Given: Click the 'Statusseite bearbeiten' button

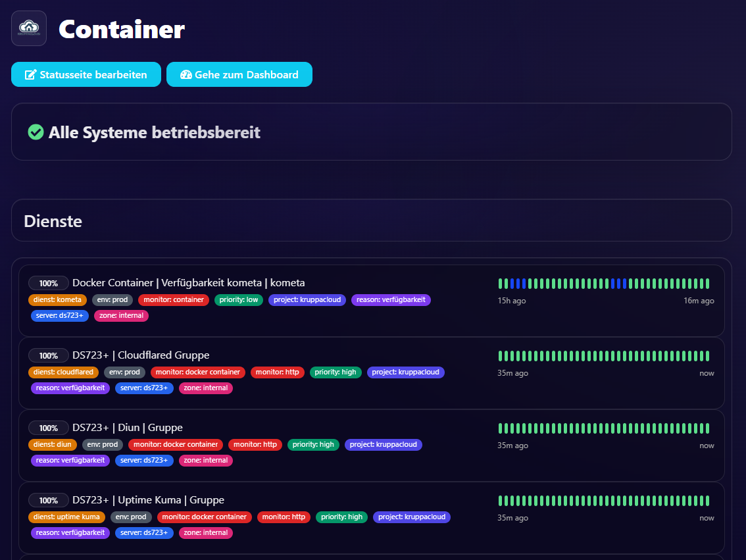Looking at the screenshot, I should pos(86,74).
